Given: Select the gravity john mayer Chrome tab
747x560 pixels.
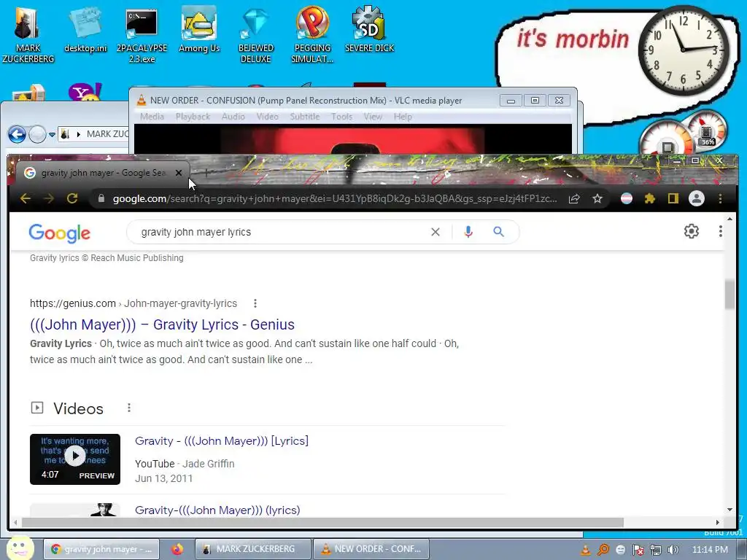Looking at the screenshot, I should tap(103, 173).
